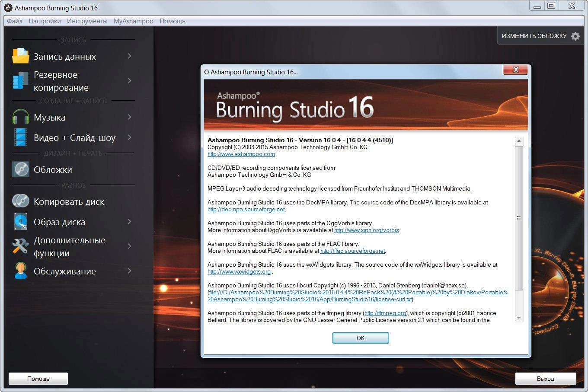Open the Настройки menu

[x=45, y=21]
